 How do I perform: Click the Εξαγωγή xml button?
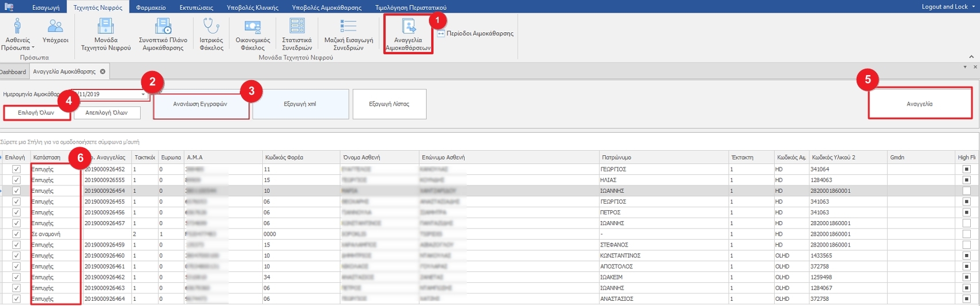(x=300, y=104)
